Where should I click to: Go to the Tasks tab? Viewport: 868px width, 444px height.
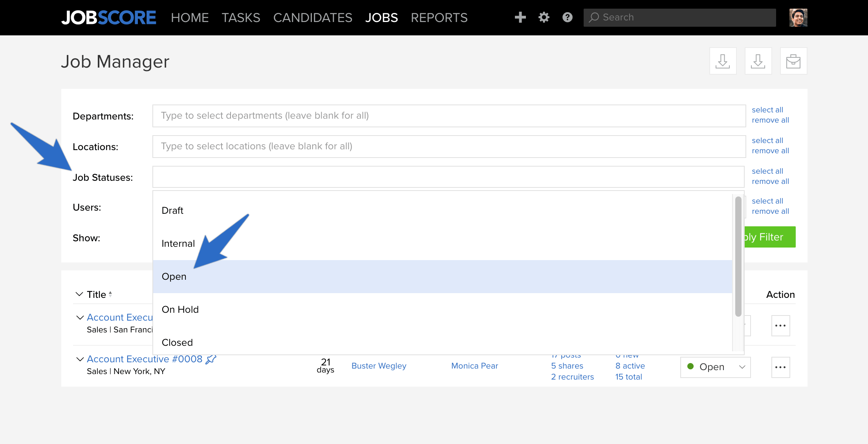click(241, 18)
